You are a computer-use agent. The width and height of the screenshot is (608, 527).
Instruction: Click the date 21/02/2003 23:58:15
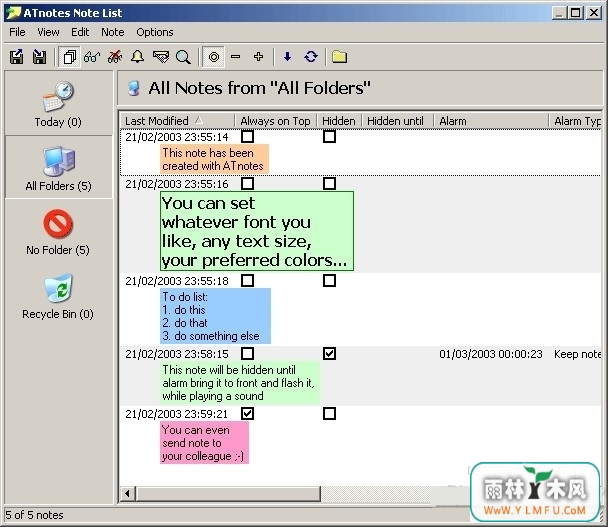pyautogui.click(x=177, y=354)
